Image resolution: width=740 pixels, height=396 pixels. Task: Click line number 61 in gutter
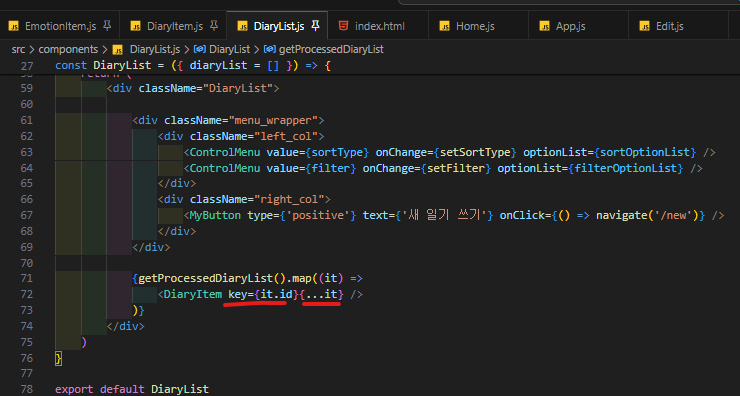[27, 120]
